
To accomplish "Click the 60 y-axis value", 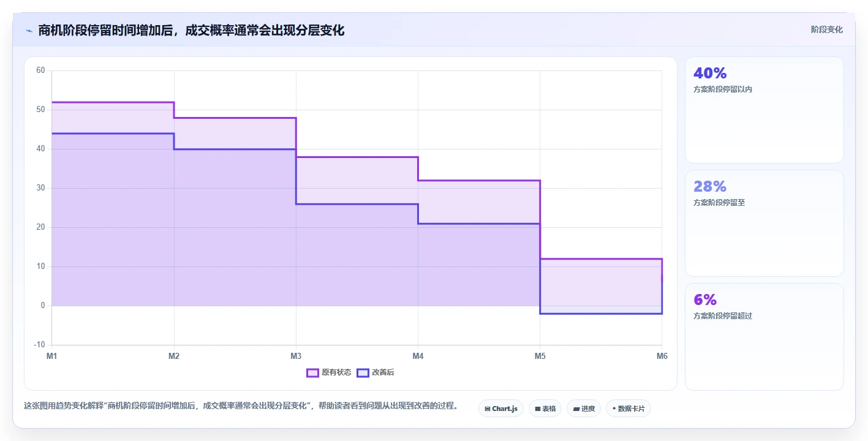I will (40, 70).
